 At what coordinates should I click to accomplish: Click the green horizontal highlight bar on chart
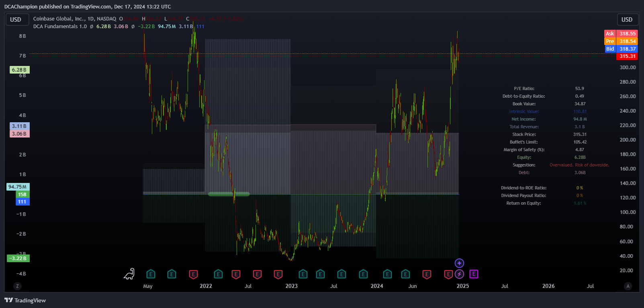[x=229, y=194]
